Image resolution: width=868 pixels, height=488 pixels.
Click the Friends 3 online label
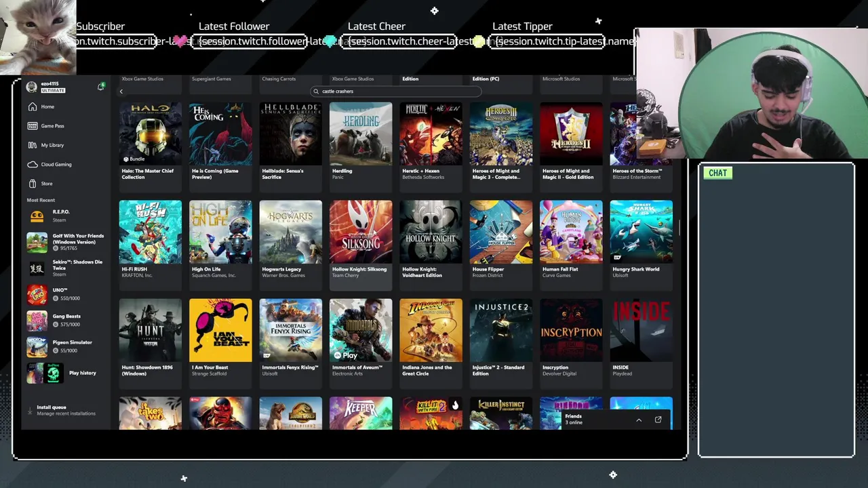click(574, 420)
